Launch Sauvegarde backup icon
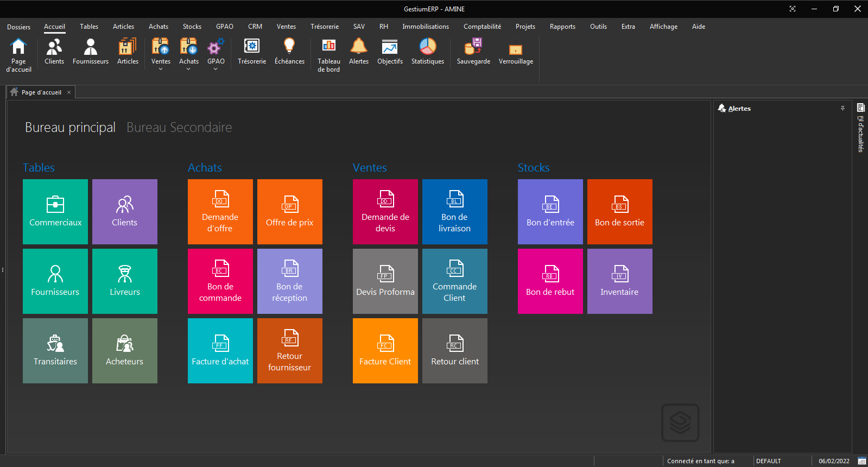This screenshot has height=467, width=868. (473, 52)
